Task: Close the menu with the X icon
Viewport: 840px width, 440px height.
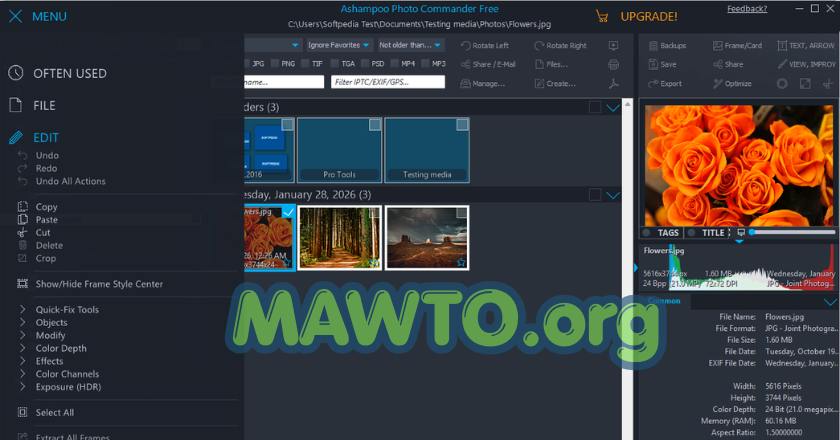Action: [x=16, y=17]
